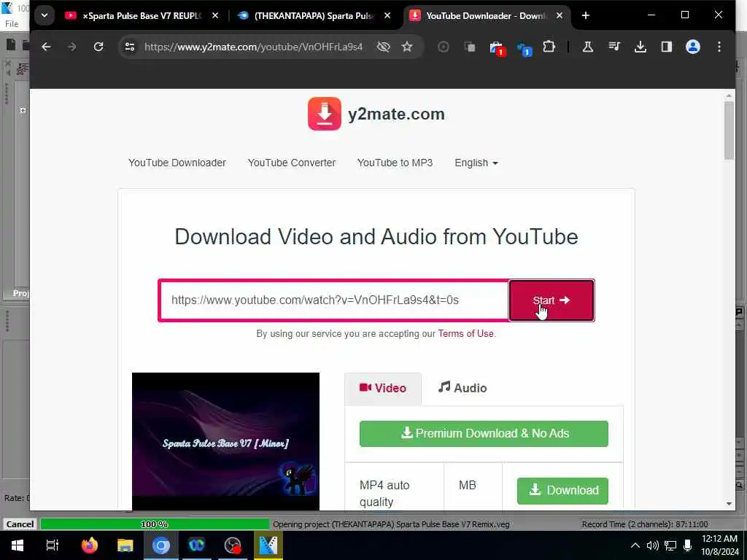Cancel the project opening in Vegas
Viewport: 747px width, 560px height.
coord(20,524)
